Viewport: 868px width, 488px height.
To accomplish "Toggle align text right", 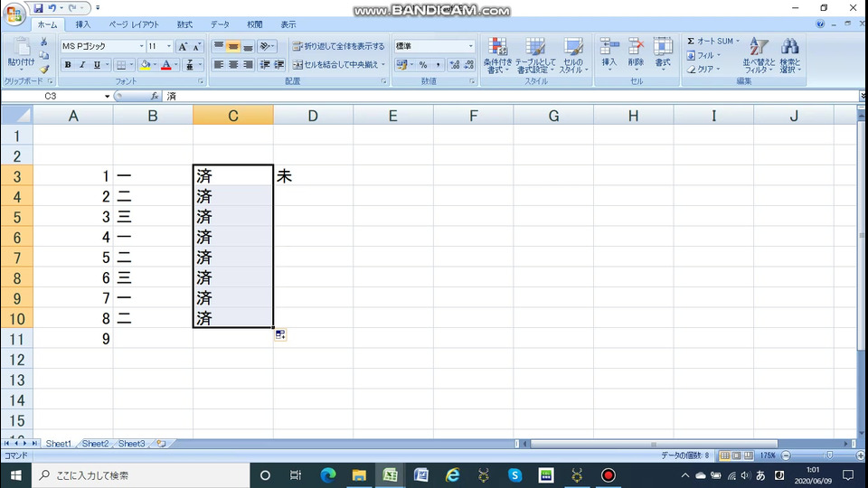I will click(248, 65).
